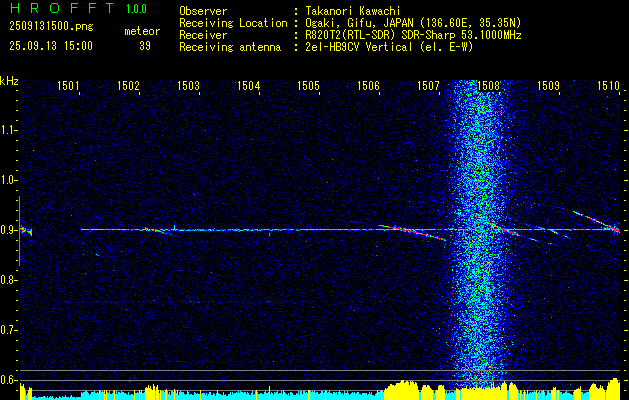Click the meteor echo streak near 1510
629x400 pixels.
tap(597, 221)
